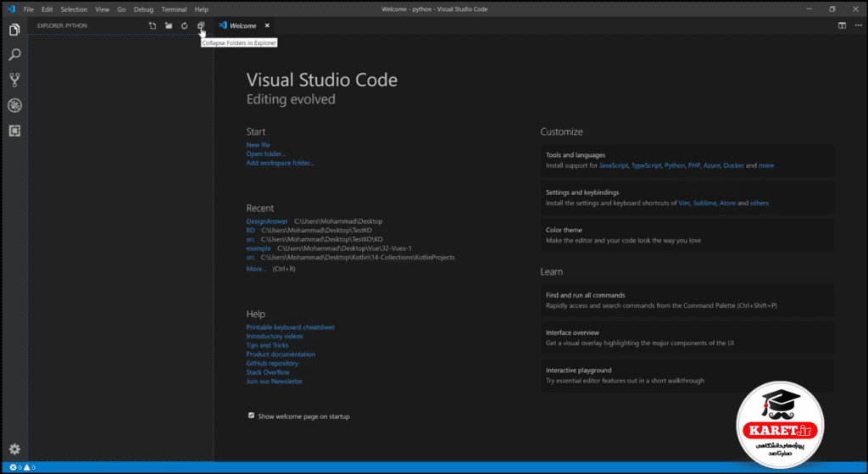868x474 pixels.
Task: Open the View menu
Action: 102,9
